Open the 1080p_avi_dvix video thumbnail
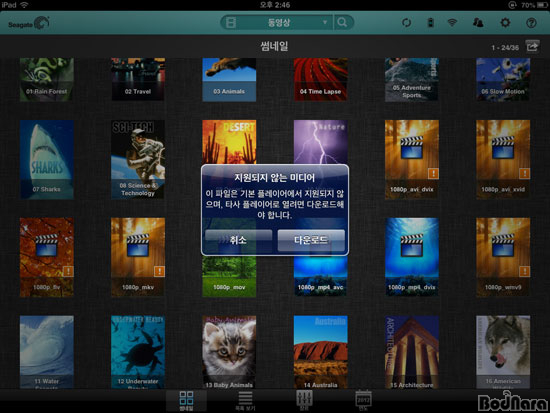Screen dimensions: 550x413 coord(412,159)
